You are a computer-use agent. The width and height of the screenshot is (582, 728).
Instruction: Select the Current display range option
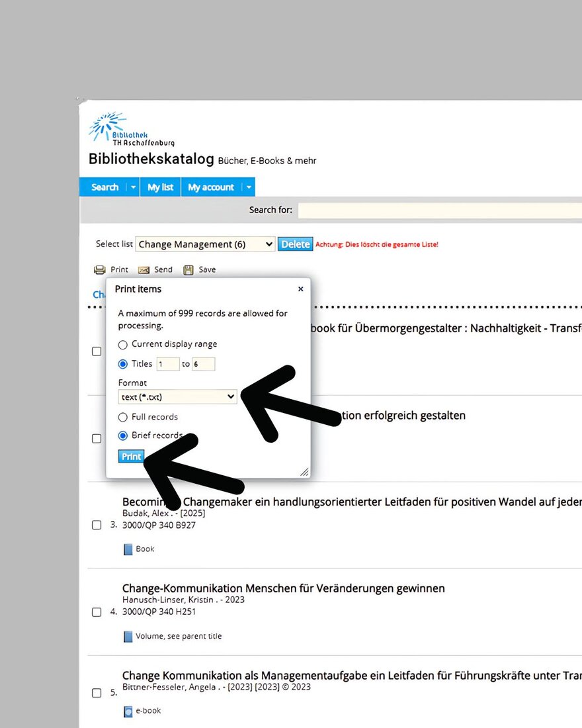(122, 345)
